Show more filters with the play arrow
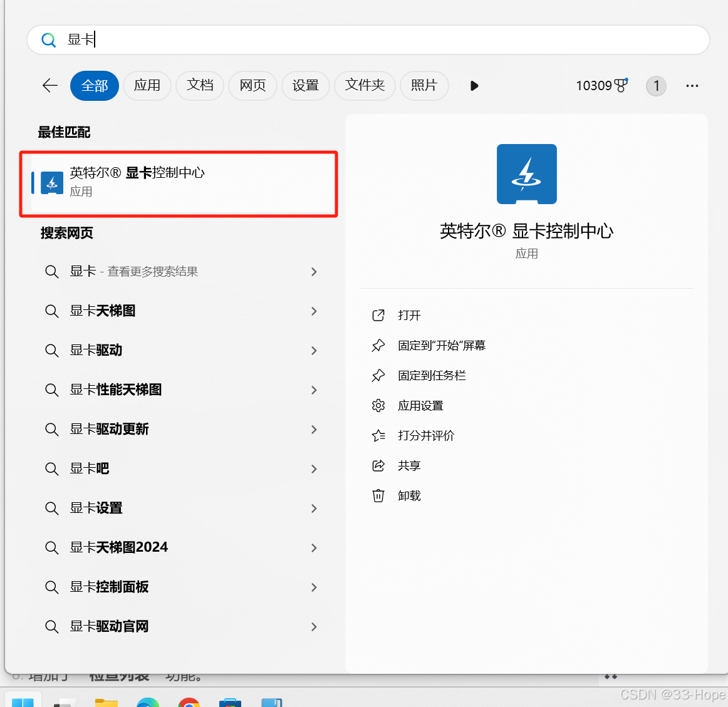Viewport: 728px width, 707px height. tap(474, 86)
